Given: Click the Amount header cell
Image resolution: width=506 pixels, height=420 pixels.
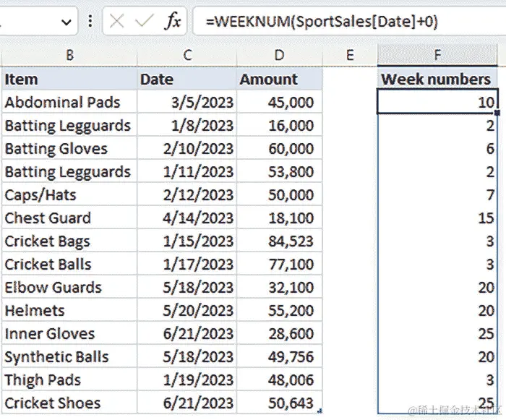Looking at the screenshot, I should 280,79.
